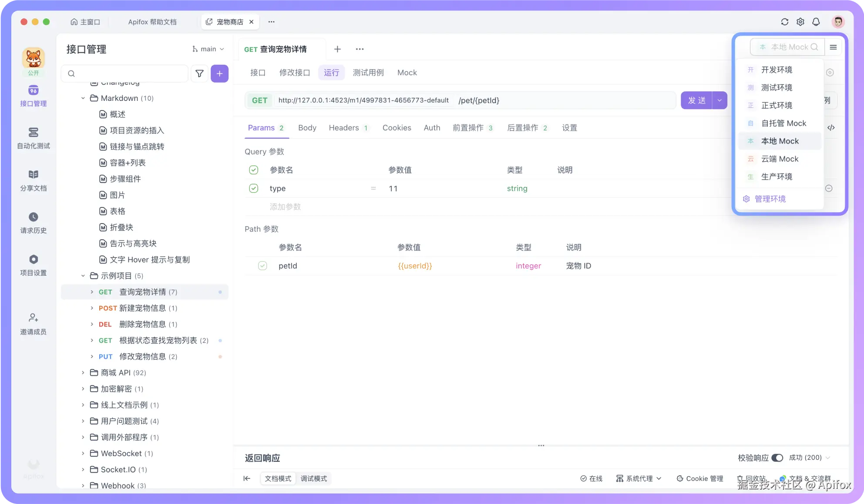The image size is (864, 504).
Task: Click the 管理环境 link
Action: click(770, 199)
